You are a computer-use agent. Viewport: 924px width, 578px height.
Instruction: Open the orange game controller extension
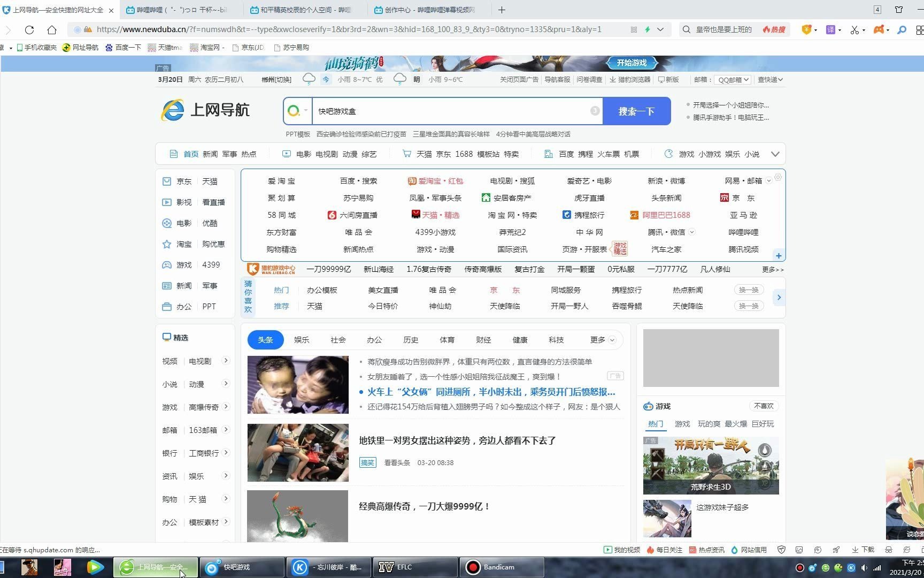tap(879, 30)
